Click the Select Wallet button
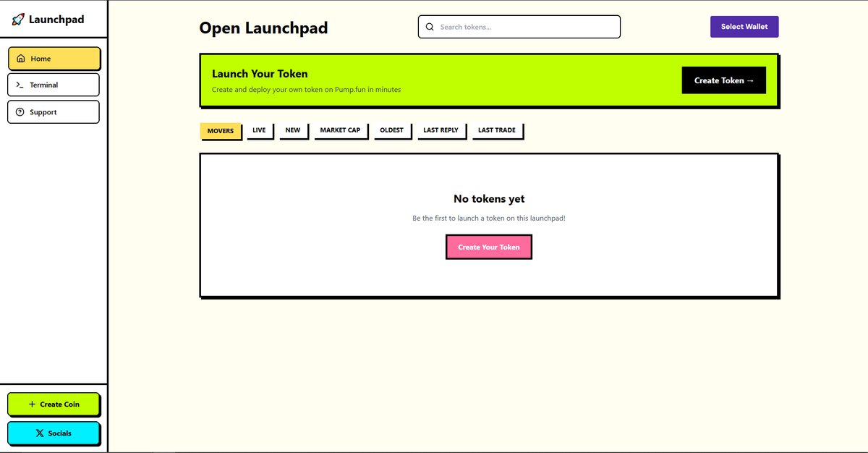This screenshot has height=453, width=868. coord(744,26)
